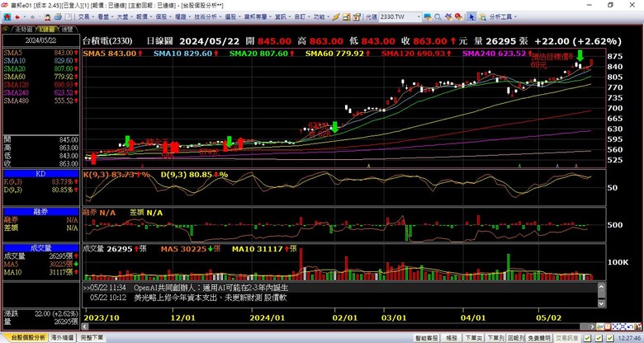
Task: Click the 回報列 button
Action: click(516, 338)
